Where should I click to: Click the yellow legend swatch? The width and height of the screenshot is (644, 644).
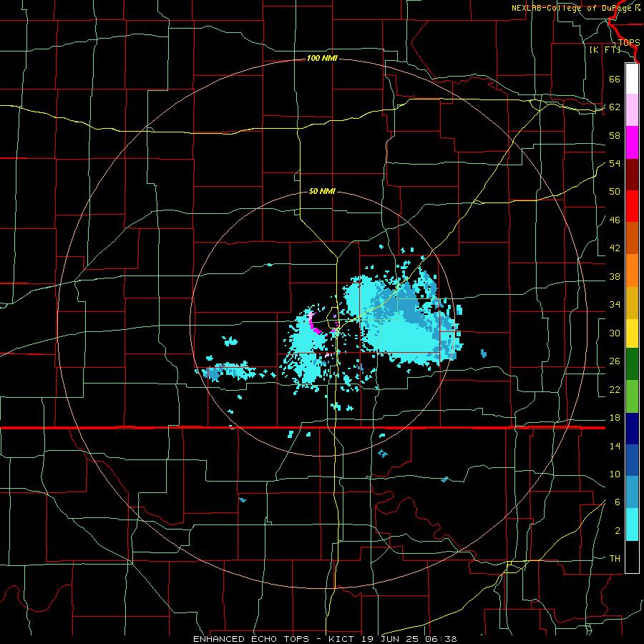click(x=632, y=333)
